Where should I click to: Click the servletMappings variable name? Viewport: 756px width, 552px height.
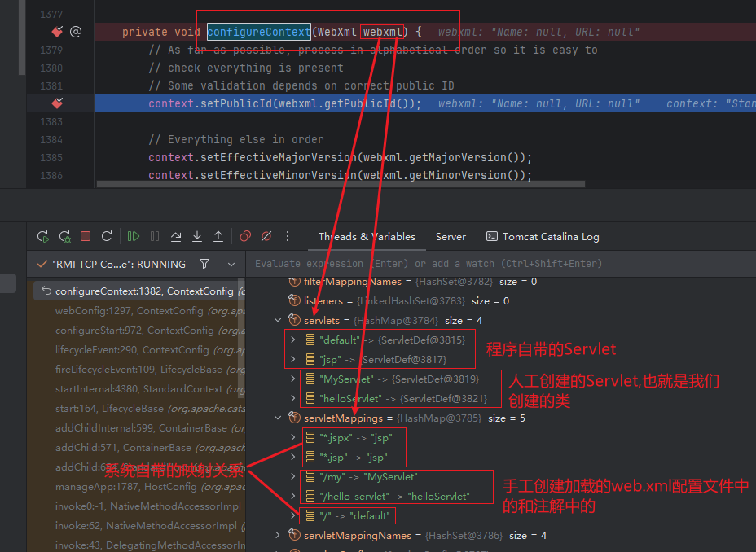click(343, 418)
